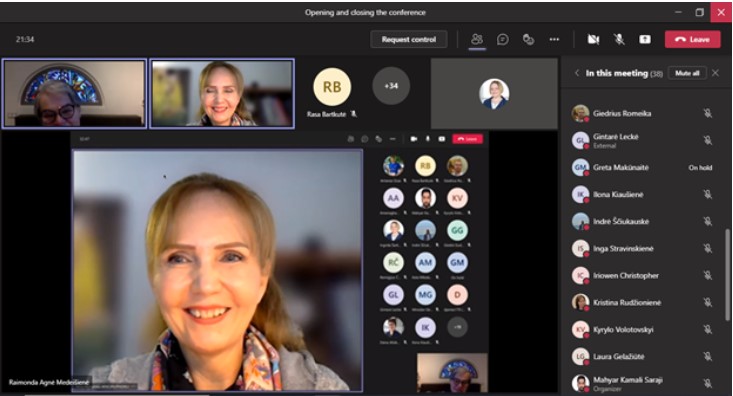Select Ilona Kiaušienė name in list

[618, 194]
